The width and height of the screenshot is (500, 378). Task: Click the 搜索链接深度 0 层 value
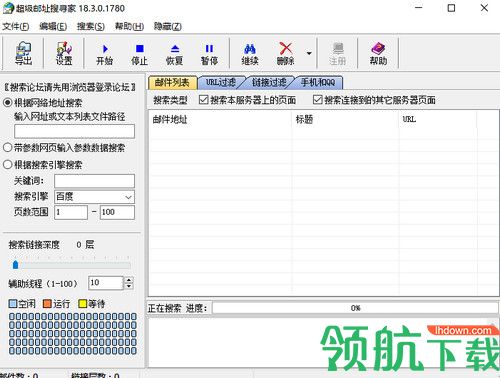[x=85, y=245]
